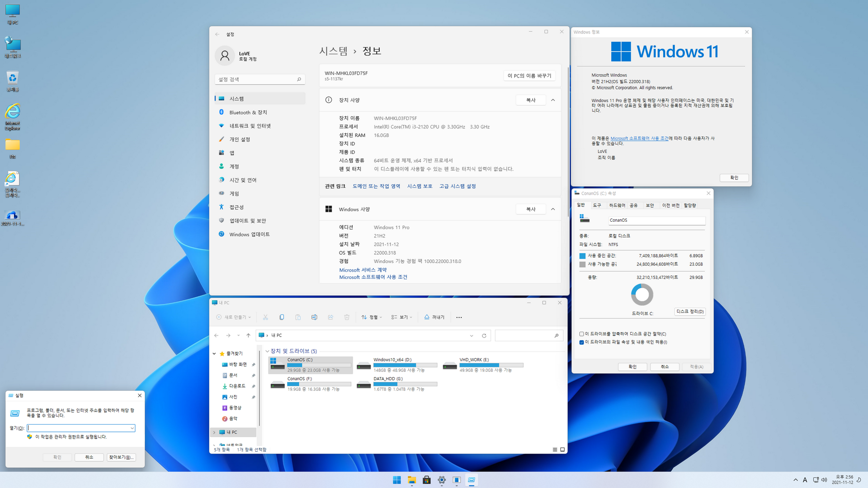Image resolution: width=868 pixels, height=488 pixels.
Task: Switch to the Sharing tab in ConanOS properties
Action: [634, 205]
